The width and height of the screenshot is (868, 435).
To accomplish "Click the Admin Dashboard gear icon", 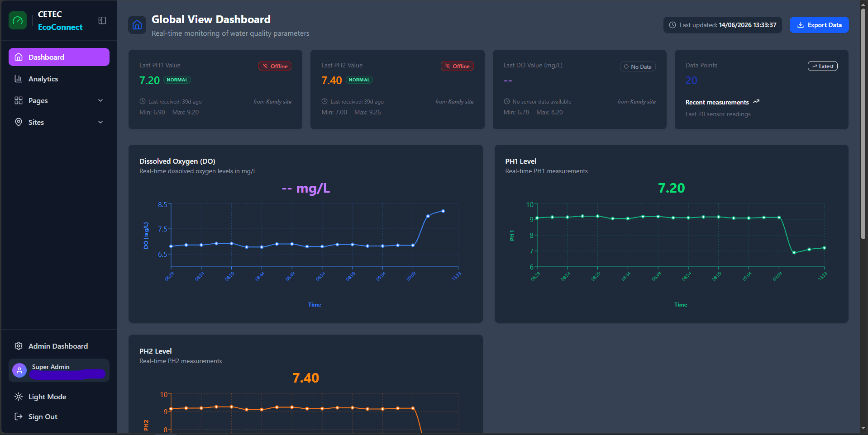I will (x=19, y=346).
